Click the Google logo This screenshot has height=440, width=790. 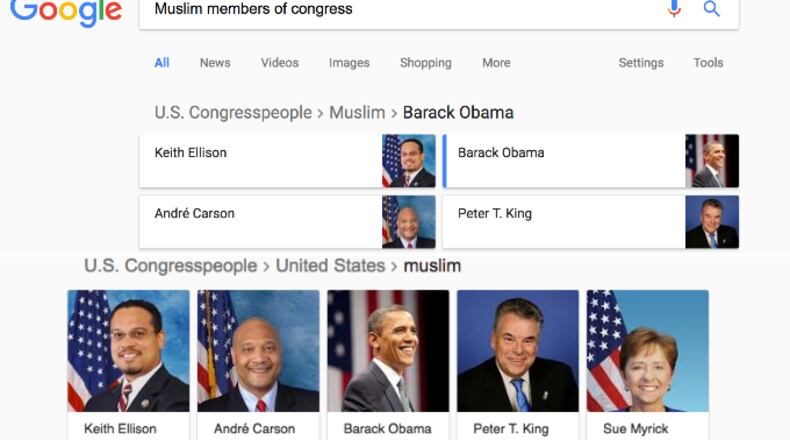[66, 10]
